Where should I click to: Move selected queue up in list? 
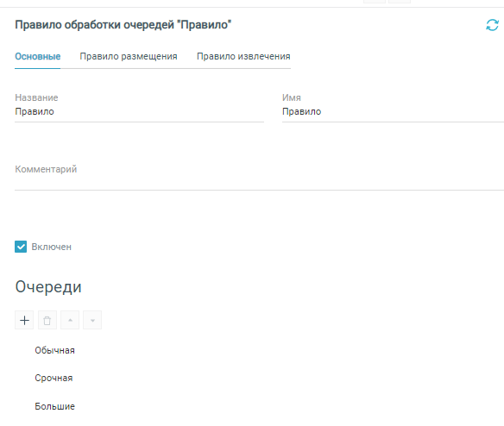[x=70, y=320]
